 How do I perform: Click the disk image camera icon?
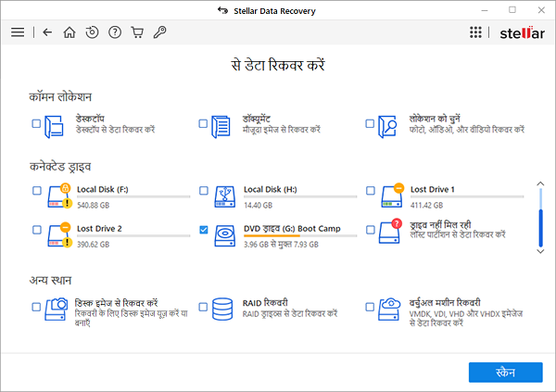56,309
